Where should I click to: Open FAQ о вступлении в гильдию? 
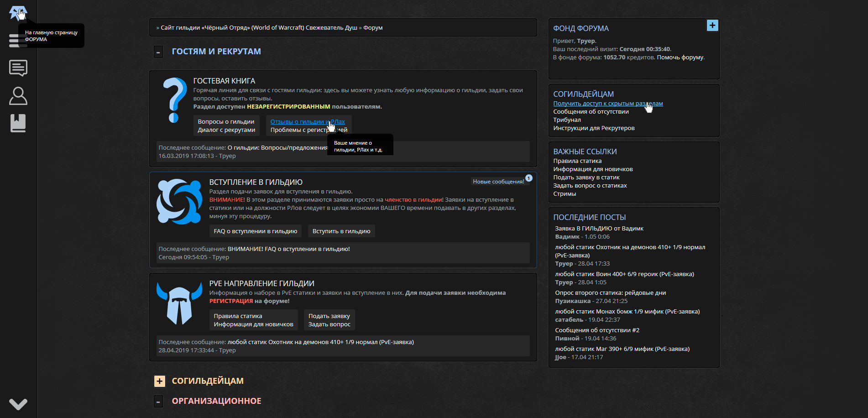click(x=255, y=231)
